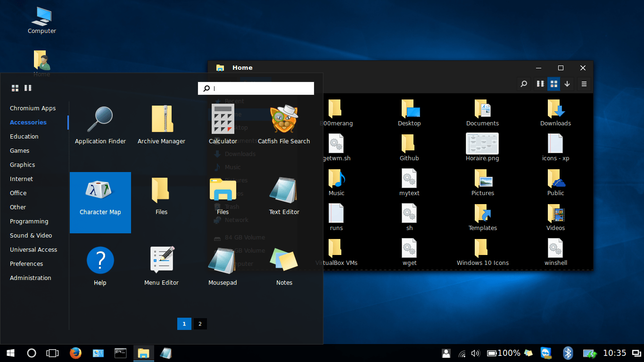Keep icon view mode selected
The image size is (644, 362).
(553, 84)
